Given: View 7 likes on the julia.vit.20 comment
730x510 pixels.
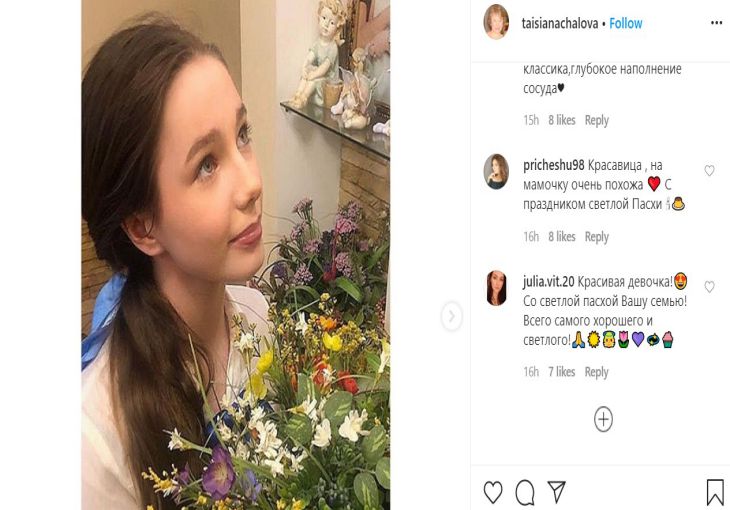Looking at the screenshot, I should coord(561,372).
